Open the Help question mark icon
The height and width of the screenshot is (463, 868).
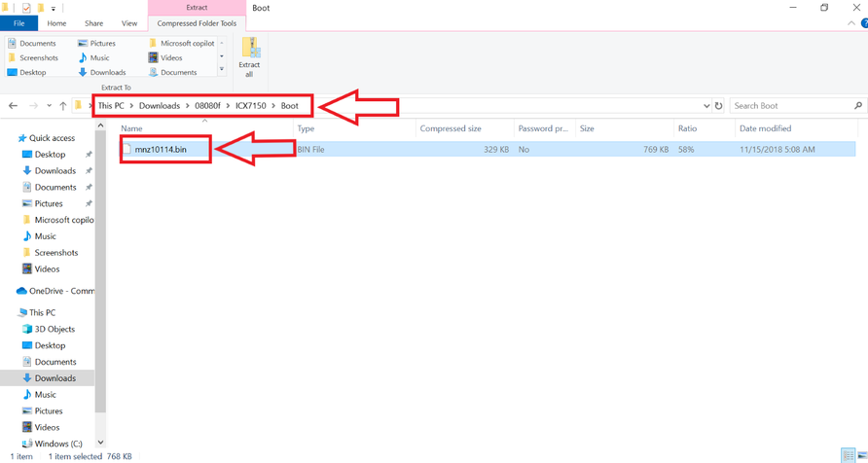point(863,23)
